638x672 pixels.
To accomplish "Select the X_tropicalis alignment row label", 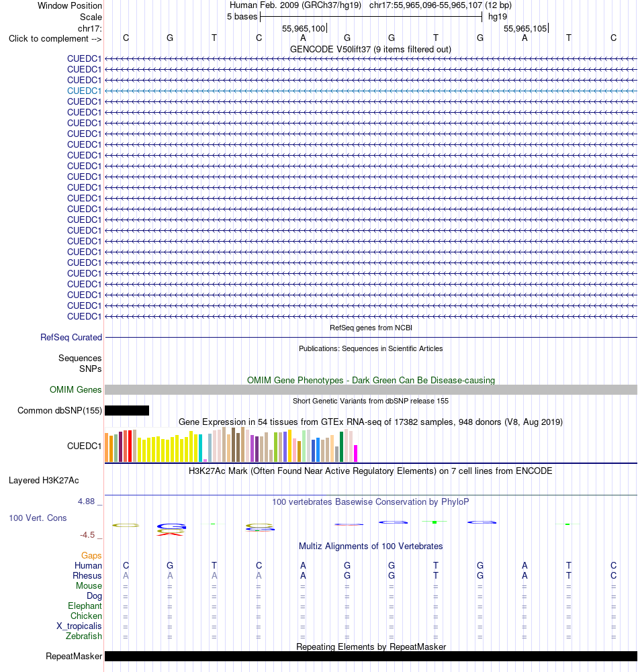I will pyautogui.click(x=79, y=626).
